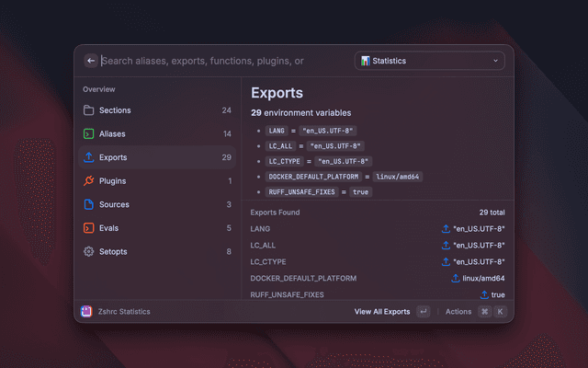
Task: Select the Aliases item in Overview
Action: [154, 133]
